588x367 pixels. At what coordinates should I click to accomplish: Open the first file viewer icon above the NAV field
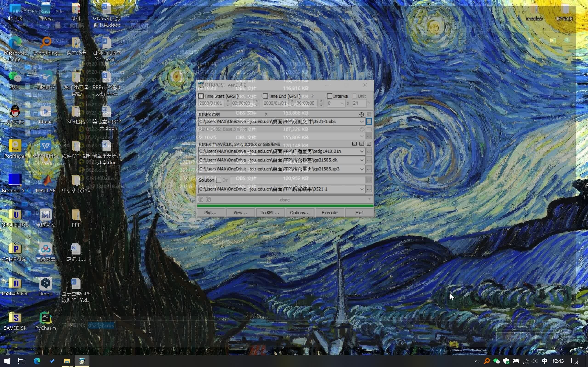point(354,144)
